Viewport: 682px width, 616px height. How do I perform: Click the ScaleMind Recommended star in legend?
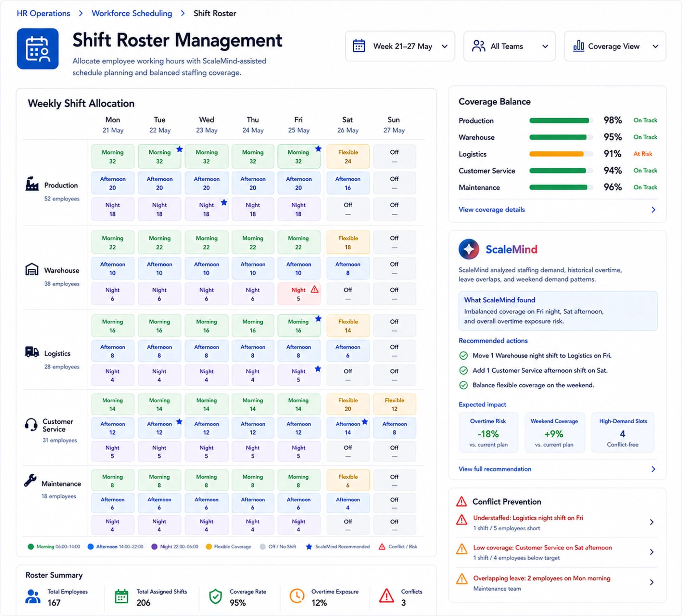309,546
